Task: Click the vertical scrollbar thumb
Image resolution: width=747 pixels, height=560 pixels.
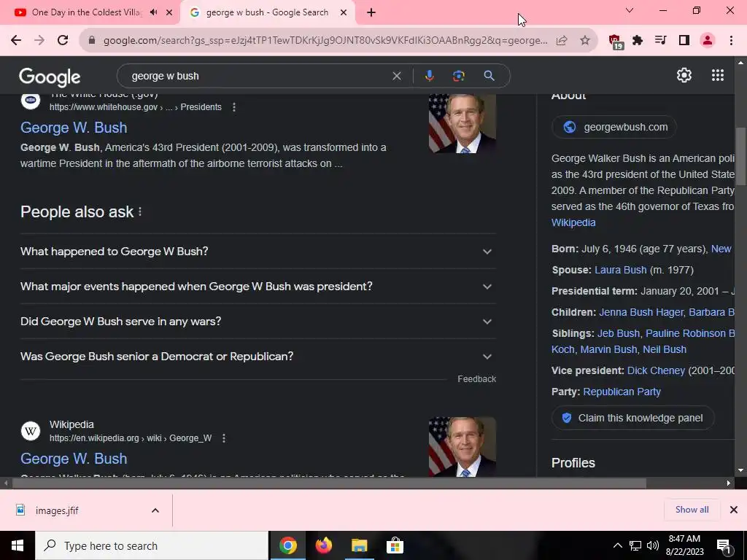Action: coord(740,156)
